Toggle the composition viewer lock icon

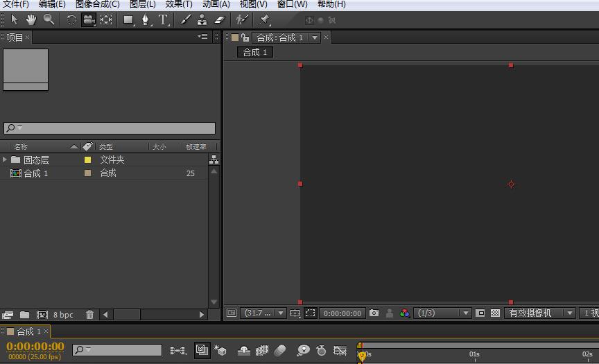point(245,37)
